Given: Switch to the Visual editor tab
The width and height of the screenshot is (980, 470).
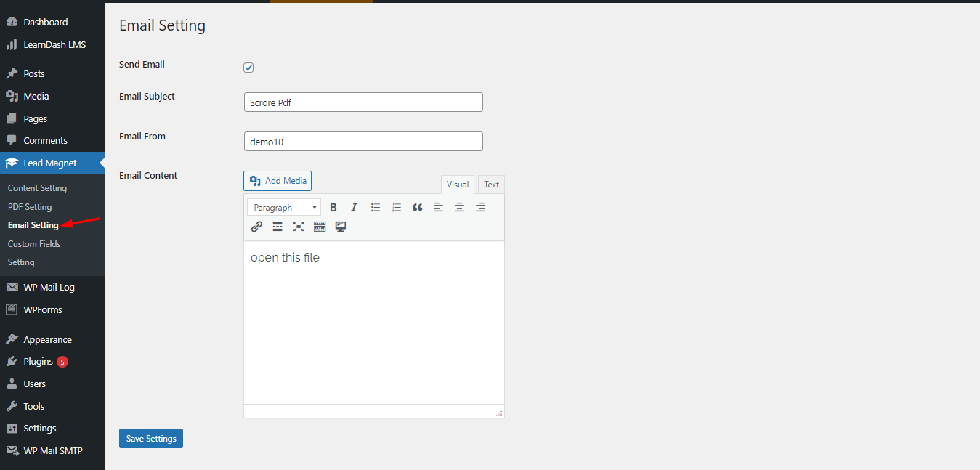Looking at the screenshot, I should [458, 185].
